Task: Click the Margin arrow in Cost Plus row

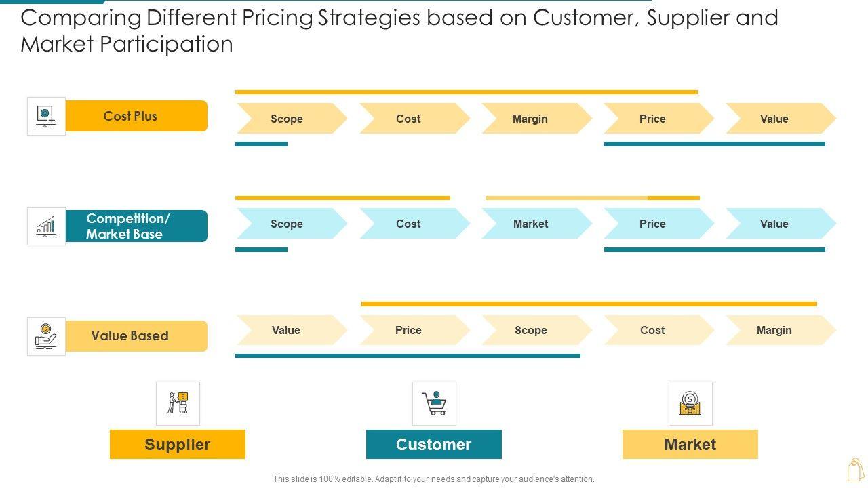Action: pos(530,119)
